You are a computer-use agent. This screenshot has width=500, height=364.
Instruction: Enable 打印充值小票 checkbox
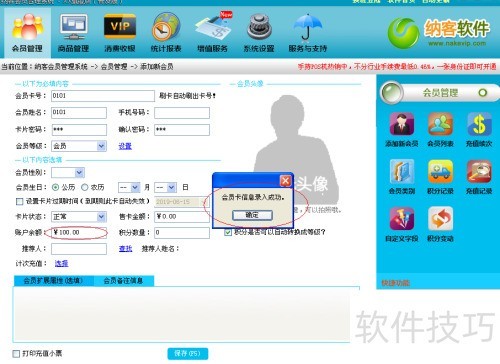tap(16, 353)
